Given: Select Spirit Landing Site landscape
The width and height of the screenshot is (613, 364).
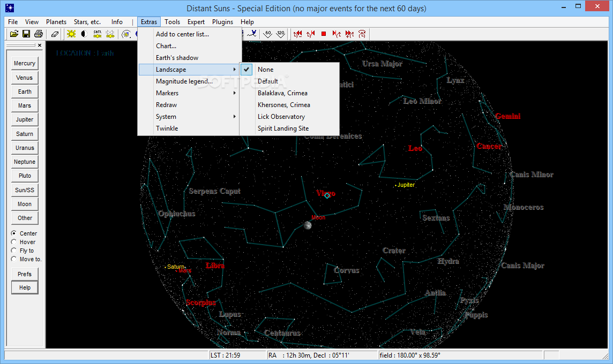Looking at the screenshot, I should [289, 128].
